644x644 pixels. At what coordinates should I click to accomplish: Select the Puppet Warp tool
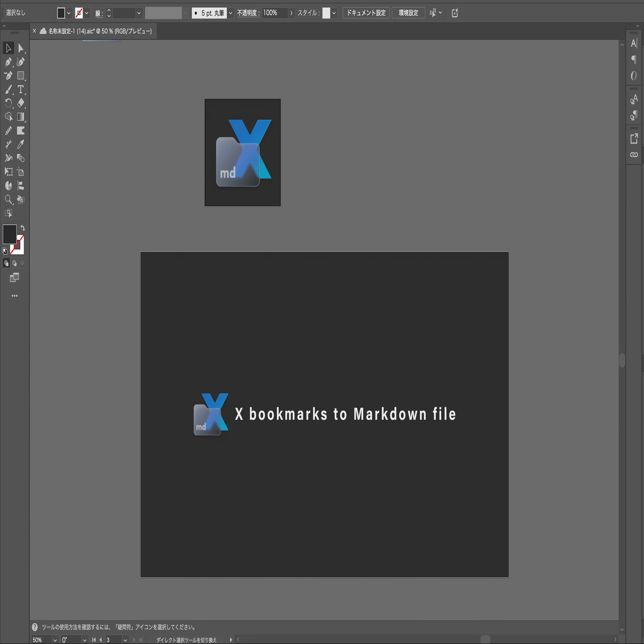8,158
